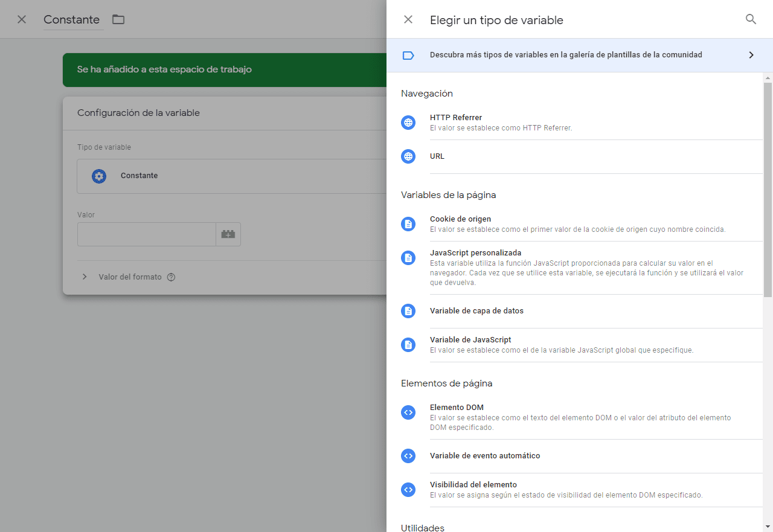Expand the Valor del formato section
773x532 pixels.
[x=85, y=277]
